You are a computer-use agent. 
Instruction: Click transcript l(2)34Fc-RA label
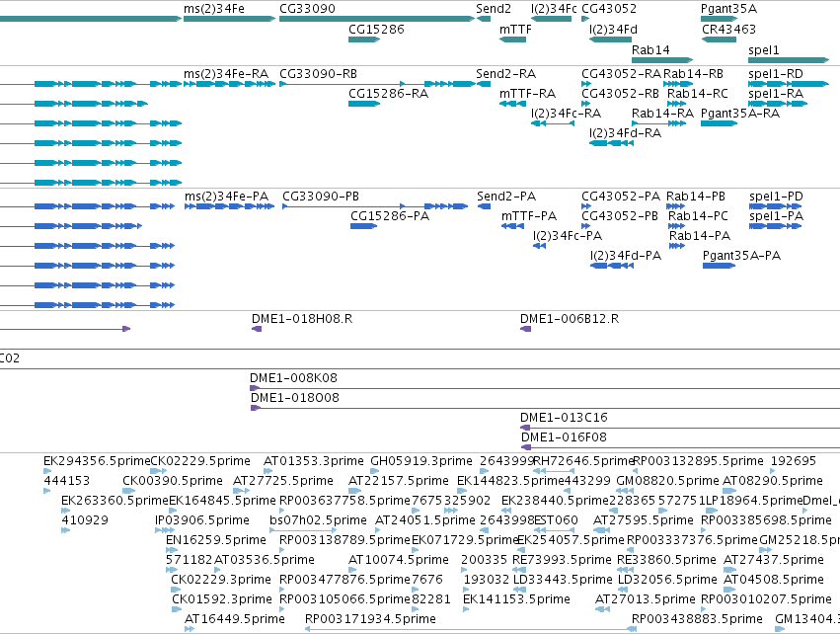pos(566,114)
